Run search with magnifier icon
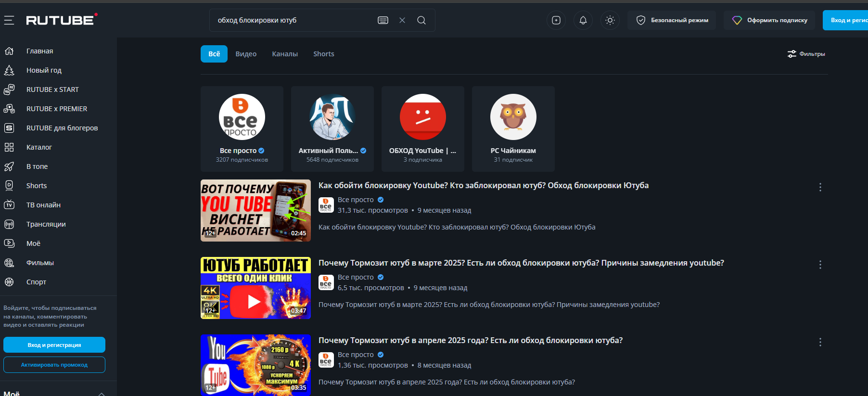The height and width of the screenshot is (396, 868). pos(421,20)
